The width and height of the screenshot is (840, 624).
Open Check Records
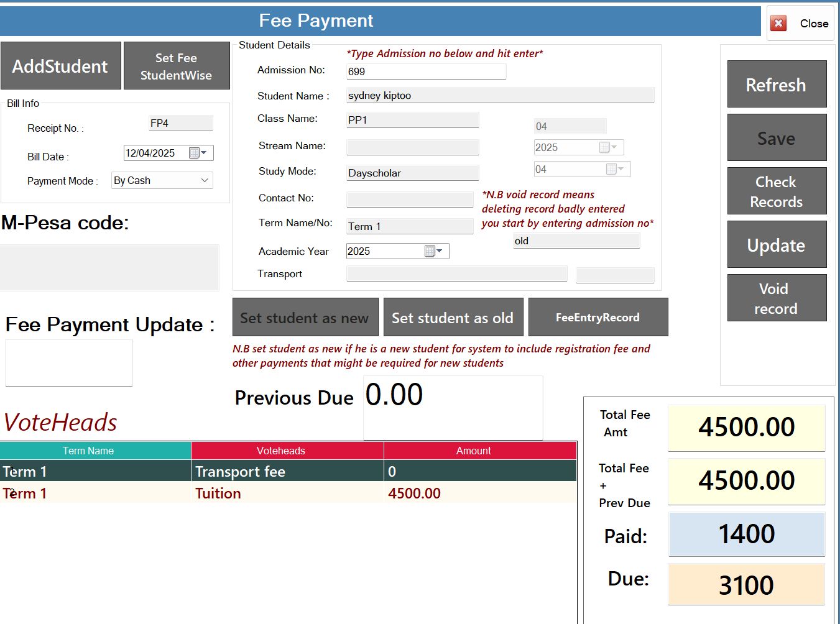pos(777,191)
